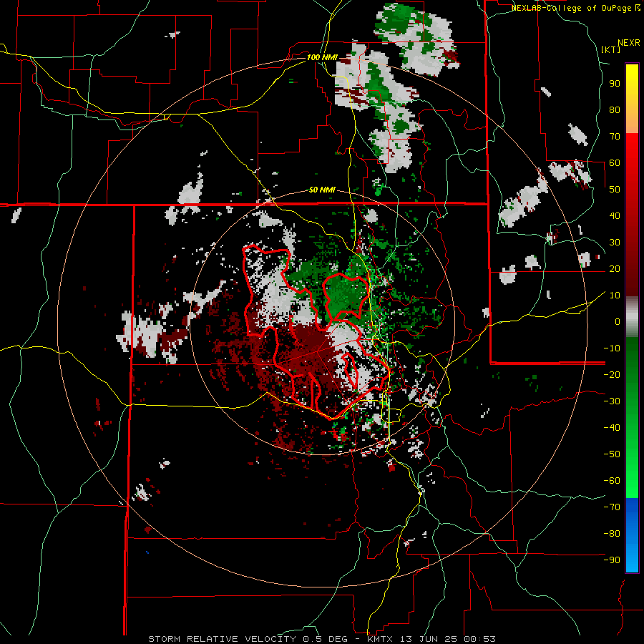
Task: Click the -50 value on velocity scale
Action: 612,454
